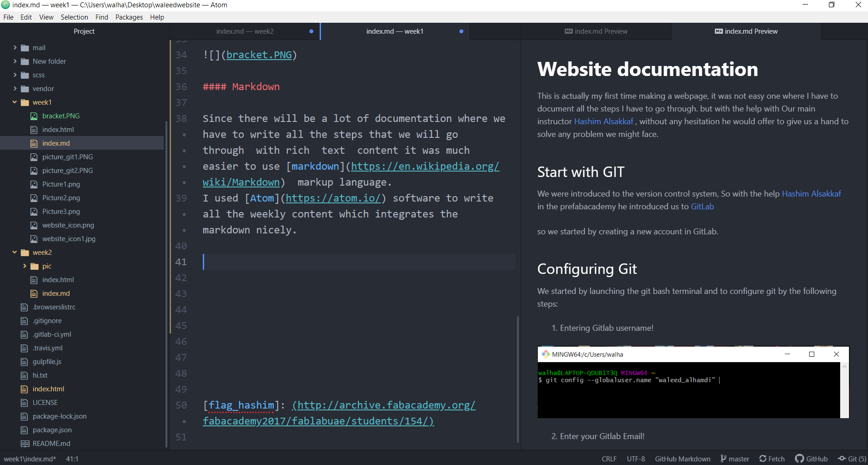Click the .gitlab-ci.yml file icon
The image size is (868, 465).
25,334
